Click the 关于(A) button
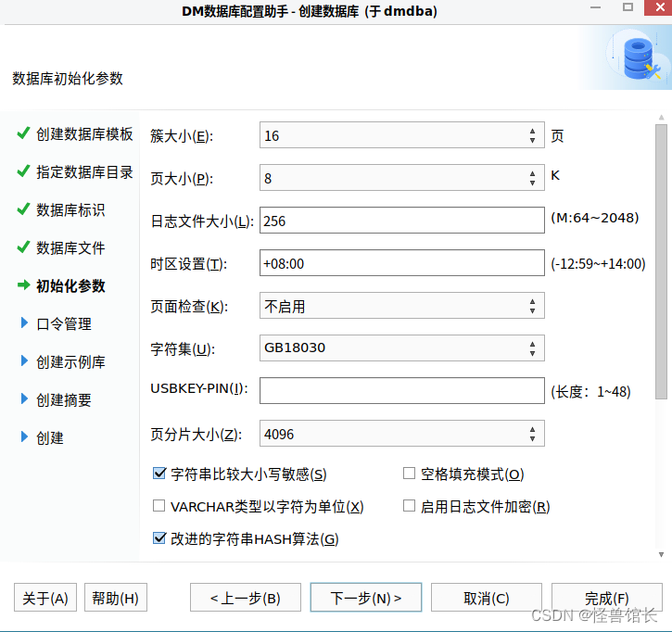 point(45,598)
